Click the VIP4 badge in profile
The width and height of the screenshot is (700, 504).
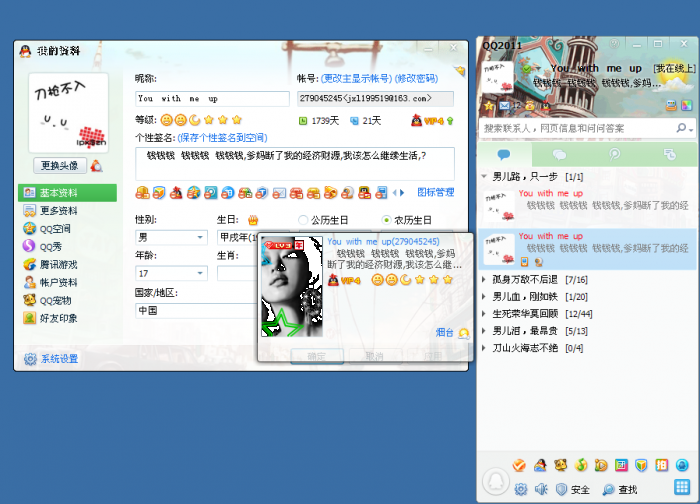[x=432, y=121]
